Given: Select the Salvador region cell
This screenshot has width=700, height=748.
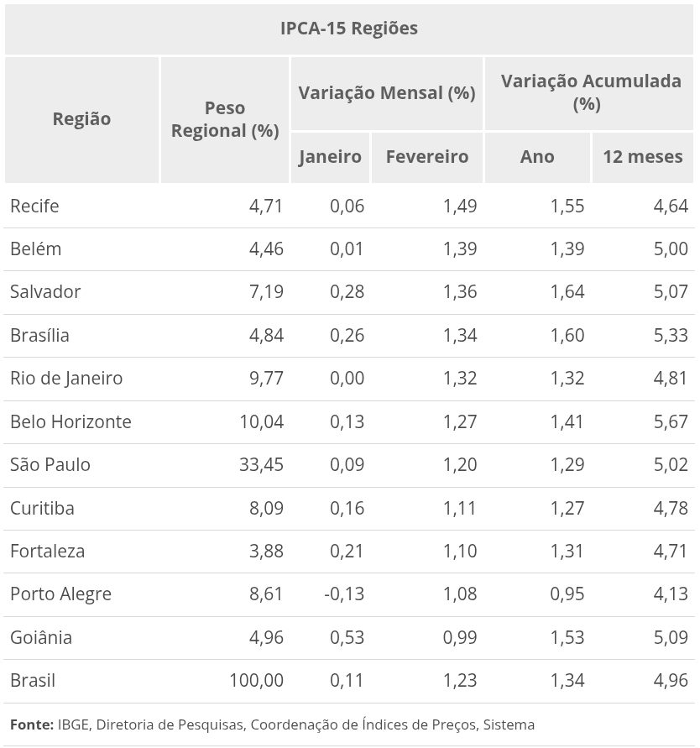Looking at the screenshot, I should click(45, 292).
